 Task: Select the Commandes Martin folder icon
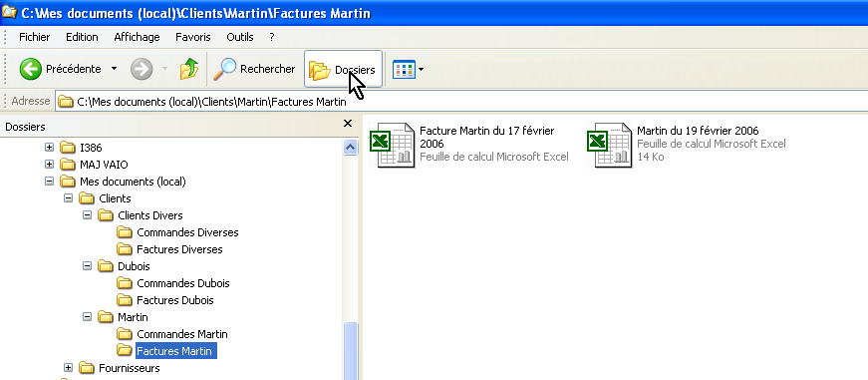(x=125, y=334)
